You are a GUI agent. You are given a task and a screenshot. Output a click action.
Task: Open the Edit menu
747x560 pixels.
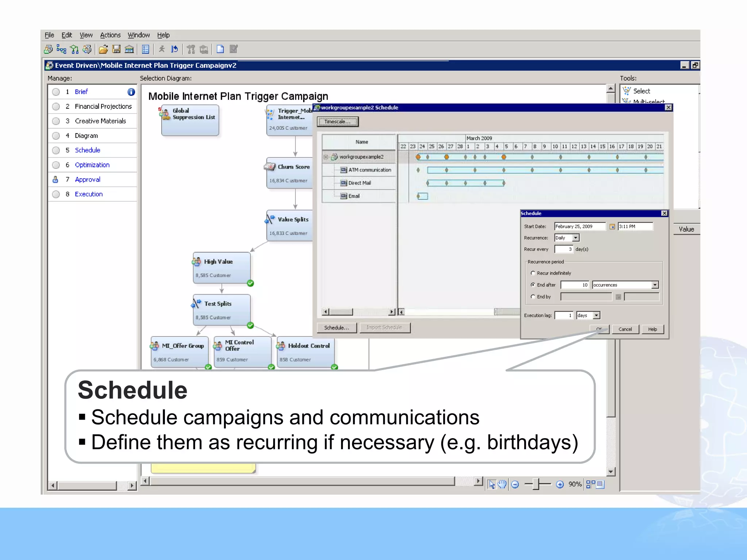pyautogui.click(x=66, y=35)
